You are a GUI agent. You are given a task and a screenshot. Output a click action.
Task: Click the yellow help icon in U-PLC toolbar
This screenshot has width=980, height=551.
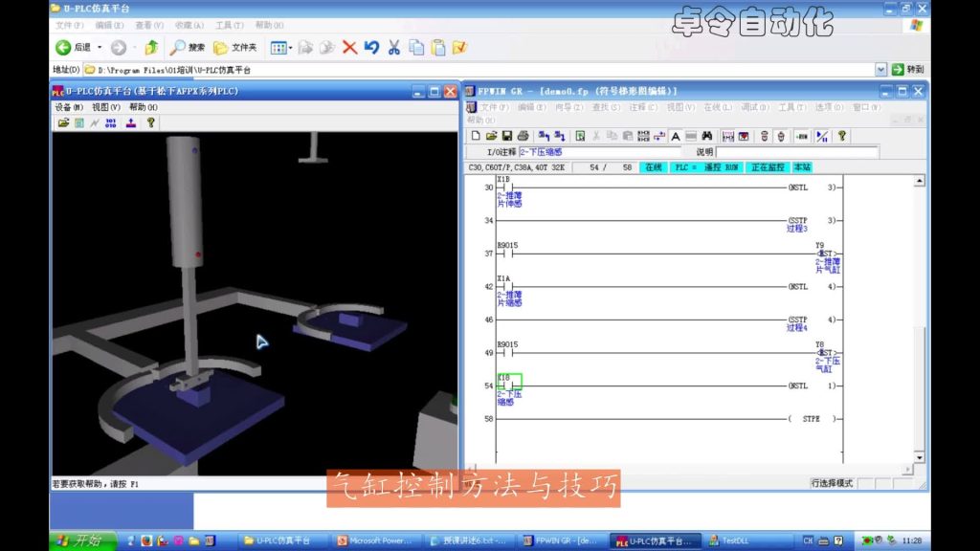[150, 122]
